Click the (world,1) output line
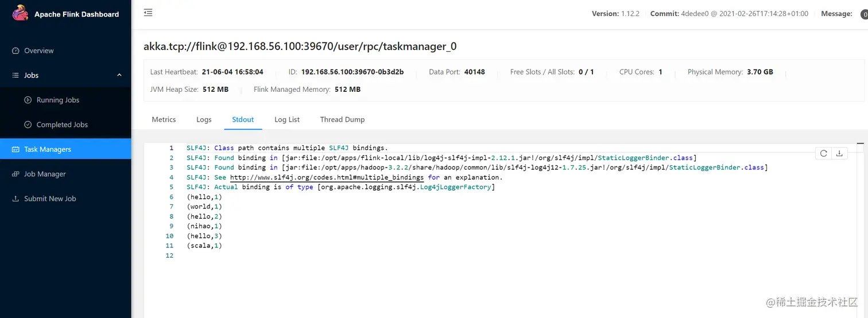868x318 pixels. [x=204, y=207]
